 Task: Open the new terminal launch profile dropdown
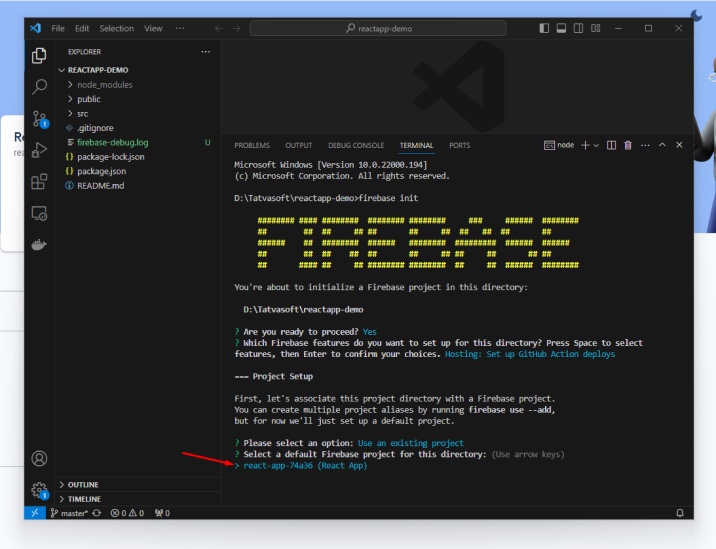click(597, 145)
